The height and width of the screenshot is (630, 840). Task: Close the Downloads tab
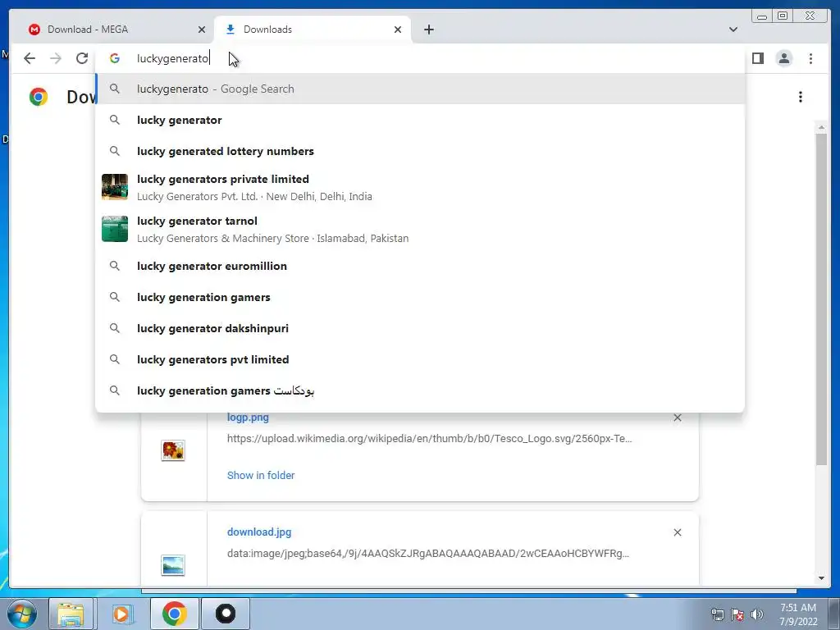(398, 30)
